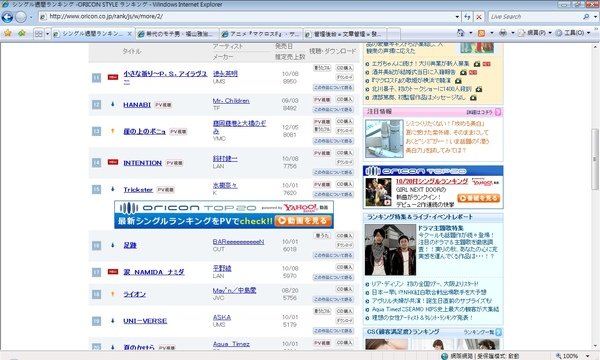Click the NEW badge in the INTENTION row

[112, 162]
